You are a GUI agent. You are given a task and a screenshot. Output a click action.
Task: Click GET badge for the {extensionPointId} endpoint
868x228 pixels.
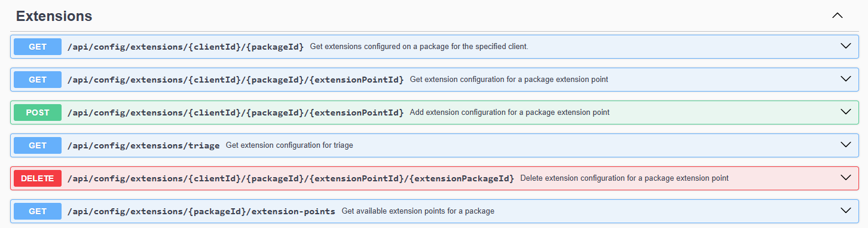coord(38,80)
